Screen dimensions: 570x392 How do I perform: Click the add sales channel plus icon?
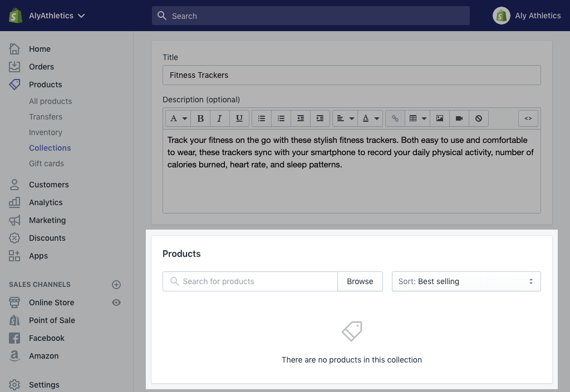[116, 285]
